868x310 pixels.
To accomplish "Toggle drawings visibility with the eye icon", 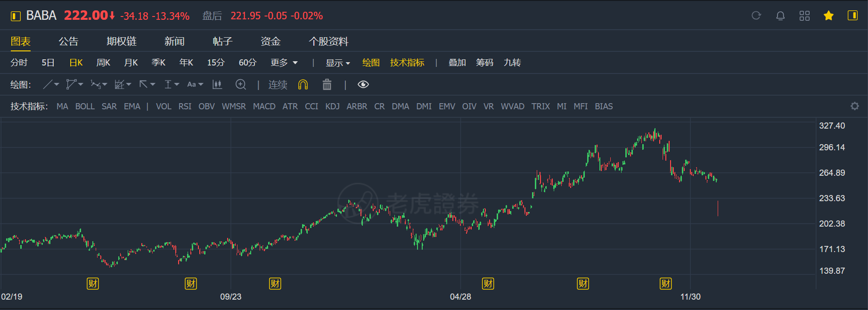I will (x=363, y=84).
